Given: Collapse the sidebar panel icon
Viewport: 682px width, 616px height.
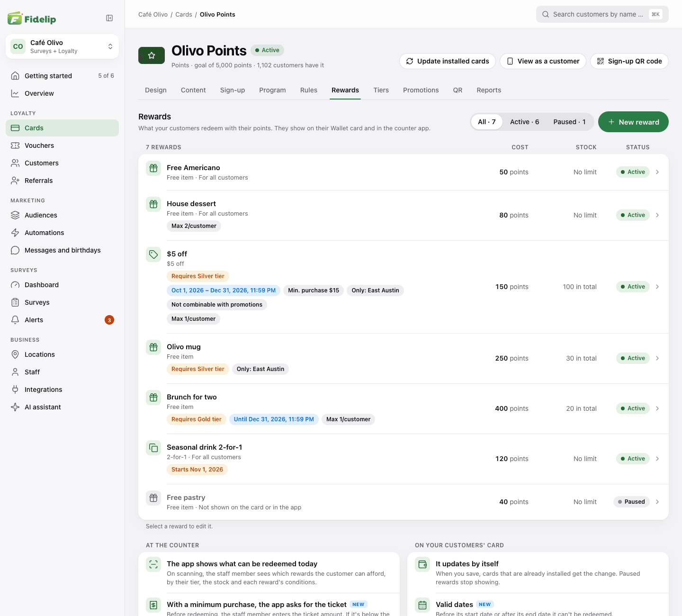Looking at the screenshot, I should [109, 18].
